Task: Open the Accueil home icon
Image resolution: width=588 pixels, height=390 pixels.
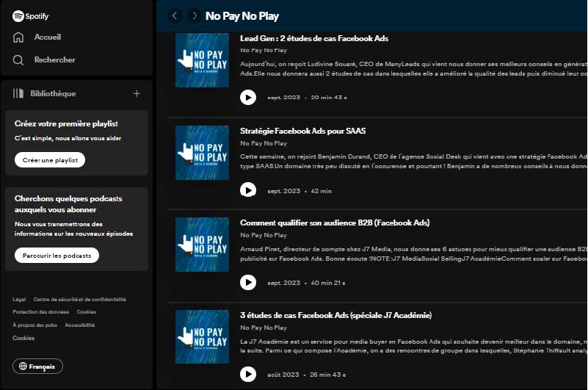Action: (18, 37)
